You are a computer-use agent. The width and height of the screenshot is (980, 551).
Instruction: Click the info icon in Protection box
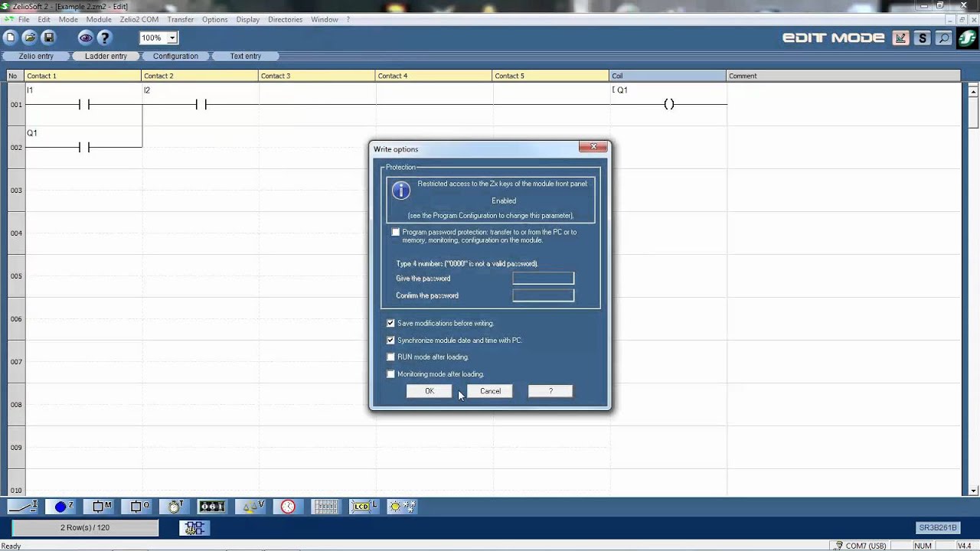tap(400, 191)
